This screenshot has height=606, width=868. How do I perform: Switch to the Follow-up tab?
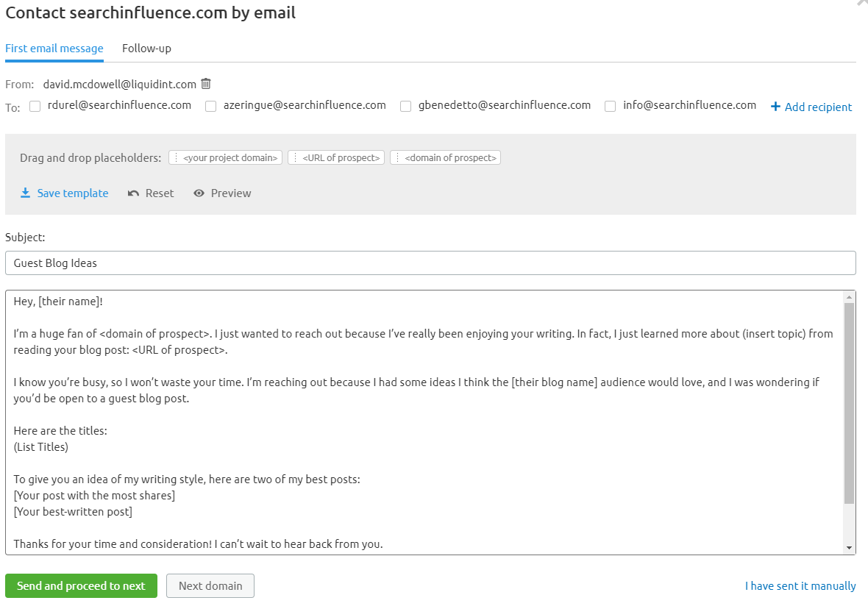coord(146,49)
